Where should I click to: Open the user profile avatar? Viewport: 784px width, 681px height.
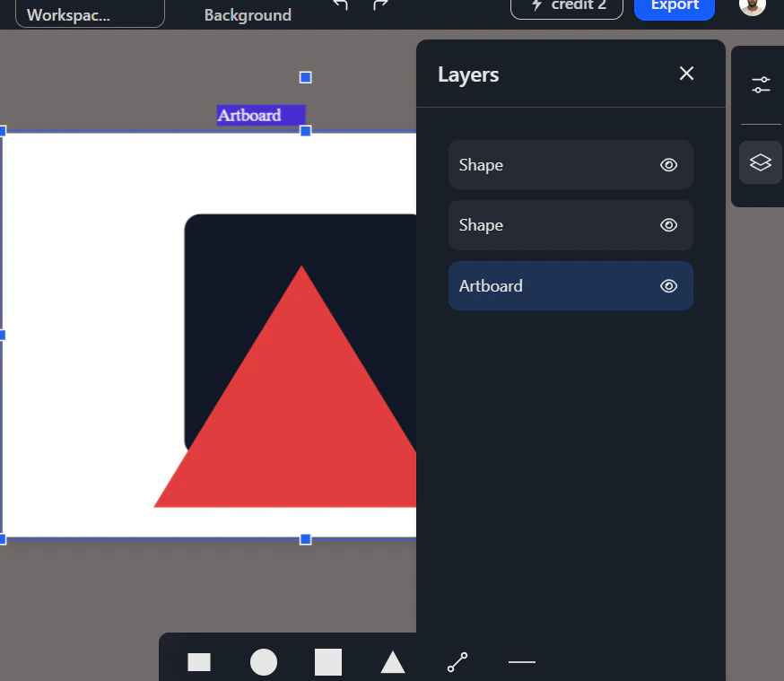[x=752, y=5]
